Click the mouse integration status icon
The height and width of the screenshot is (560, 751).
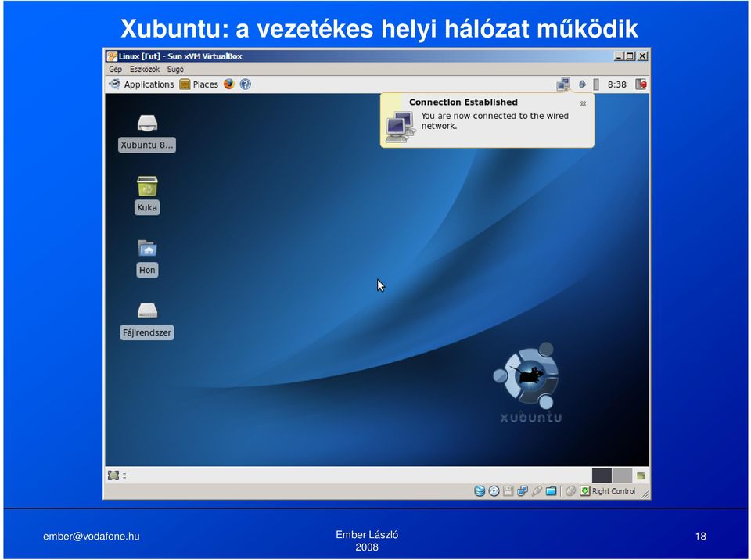pos(570,491)
